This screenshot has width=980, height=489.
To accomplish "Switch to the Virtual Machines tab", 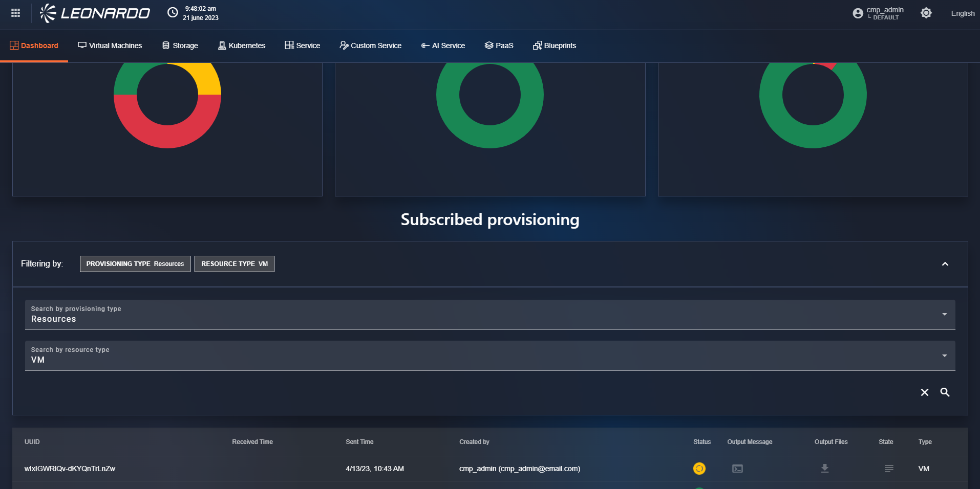I will coord(110,46).
